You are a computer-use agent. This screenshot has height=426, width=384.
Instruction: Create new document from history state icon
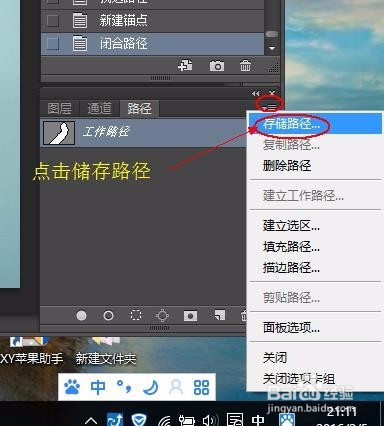point(185,65)
